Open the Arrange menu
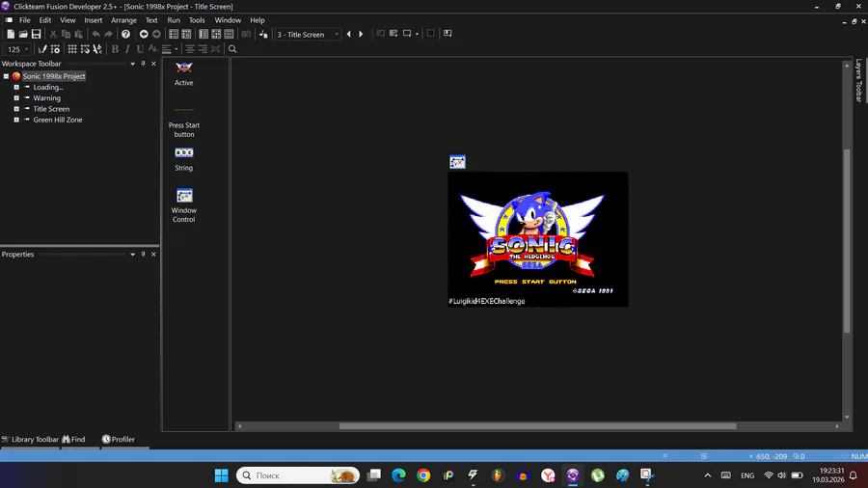Viewport: 868px width, 488px height. tap(123, 20)
